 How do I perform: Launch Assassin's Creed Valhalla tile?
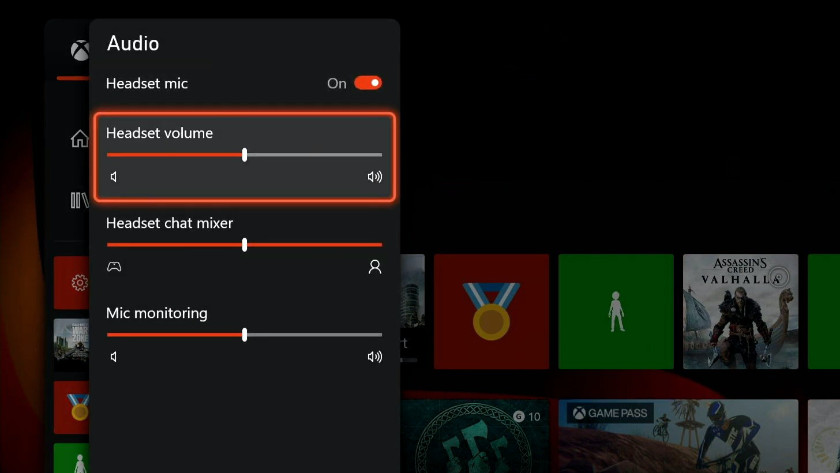pyautogui.click(x=740, y=311)
